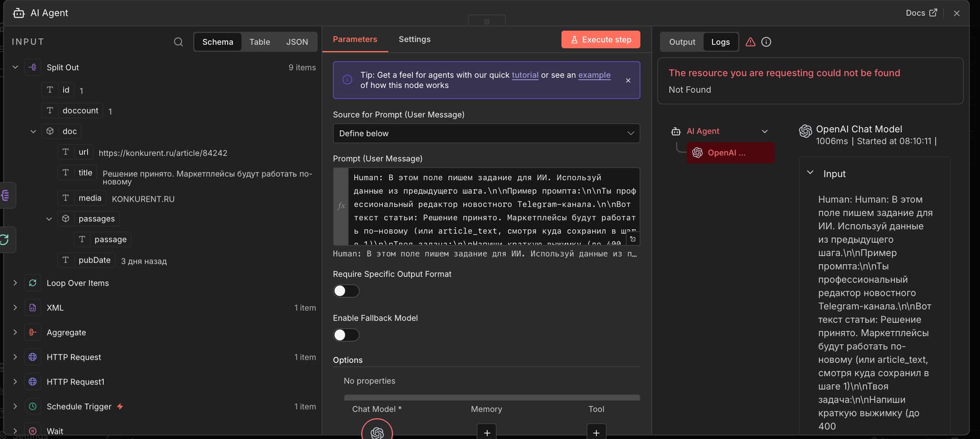Switch to the JSON view tab
The image size is (980, 439).
[297, 42]
